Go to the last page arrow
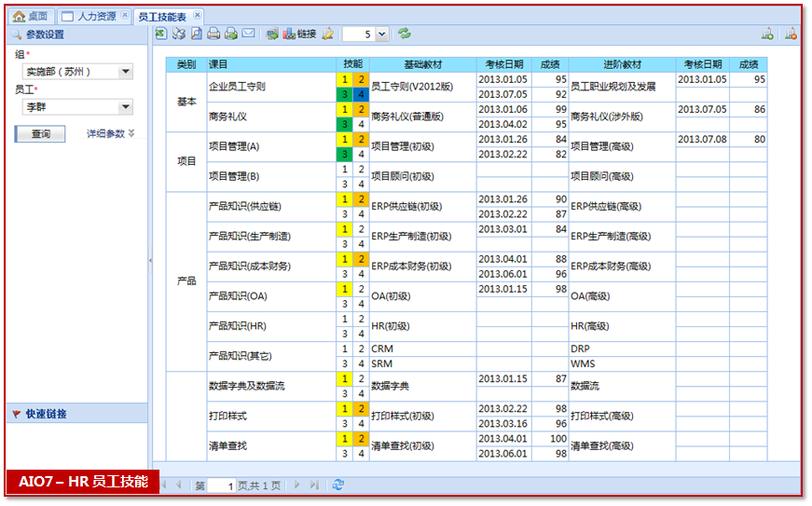Viewport: 812px width, 506px height. (x=314, y=485)
